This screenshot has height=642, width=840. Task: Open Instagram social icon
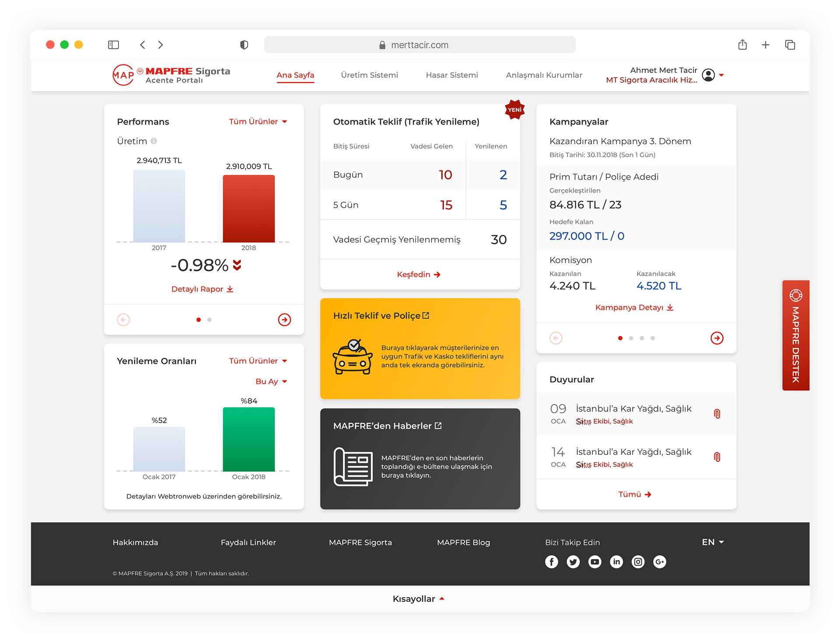pos(638,562)
